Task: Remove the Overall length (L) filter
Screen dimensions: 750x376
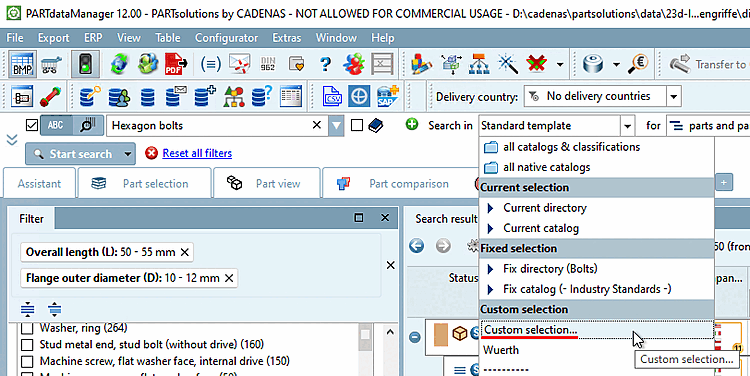Action: coord(185,252)
